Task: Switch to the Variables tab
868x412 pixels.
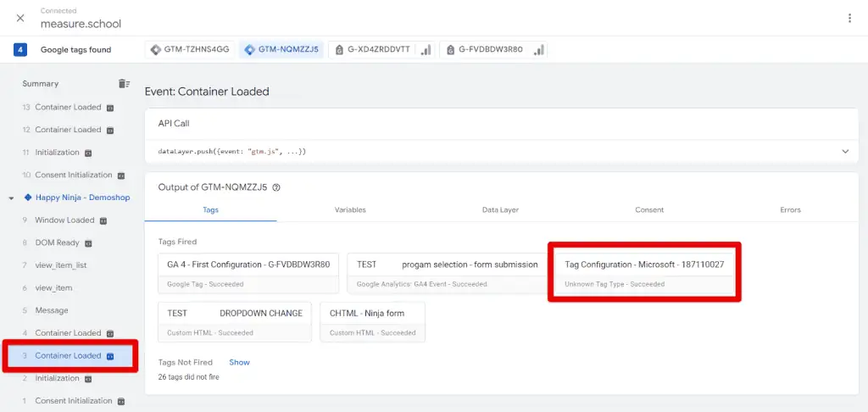Action: click(350, 210)
